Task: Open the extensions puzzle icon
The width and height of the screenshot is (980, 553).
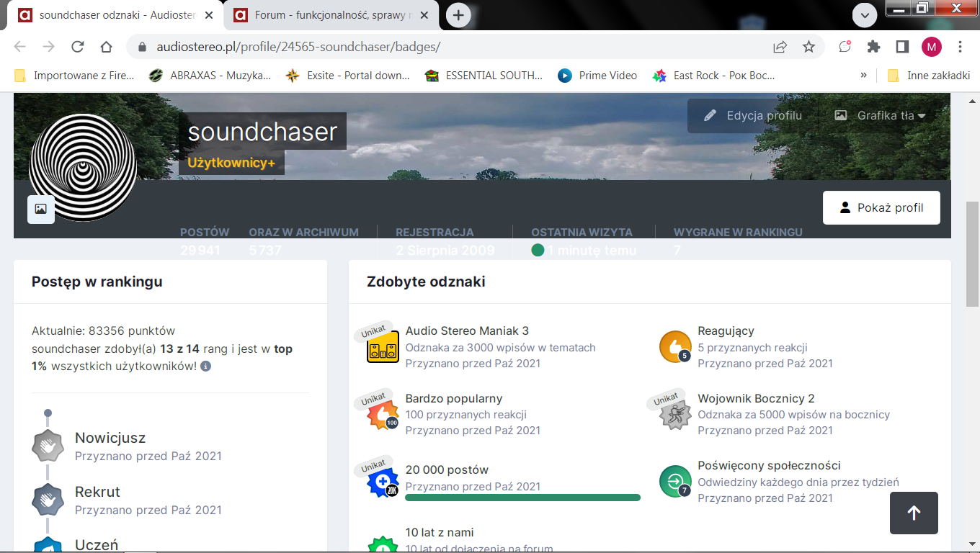Action: click(873, 47)
